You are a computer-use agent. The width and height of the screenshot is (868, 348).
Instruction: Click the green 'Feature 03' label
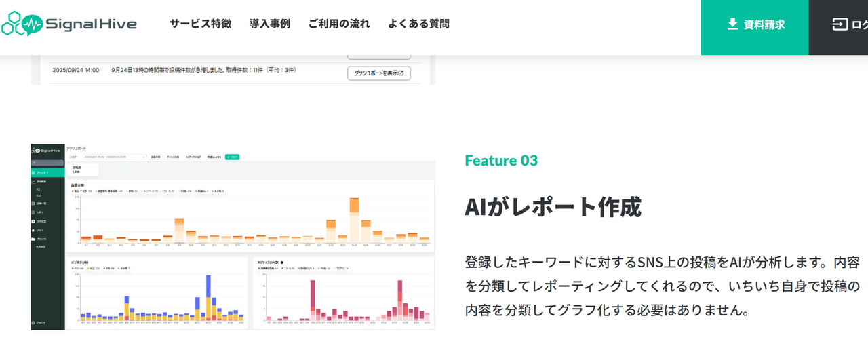click(x=501, y=161)
